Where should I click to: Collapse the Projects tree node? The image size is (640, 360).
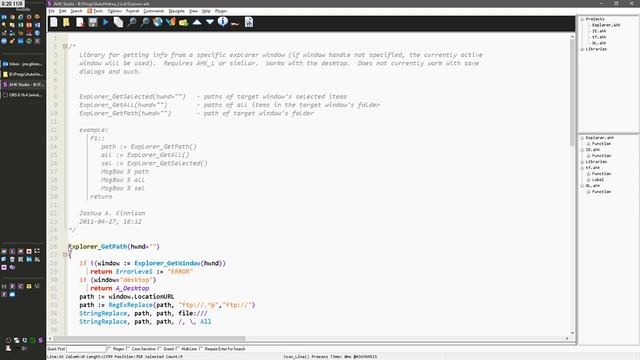582,19
